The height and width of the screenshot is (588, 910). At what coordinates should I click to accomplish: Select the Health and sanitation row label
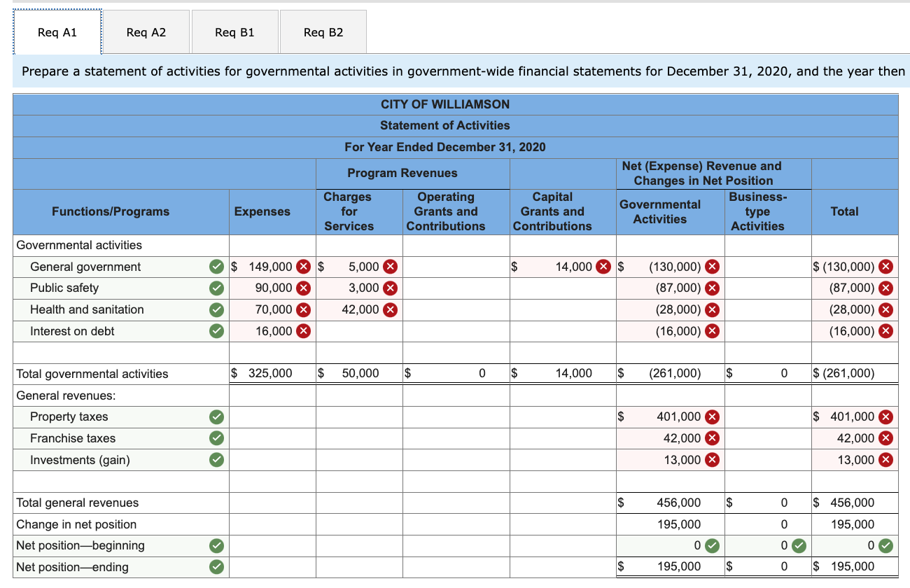pos(87,309)
